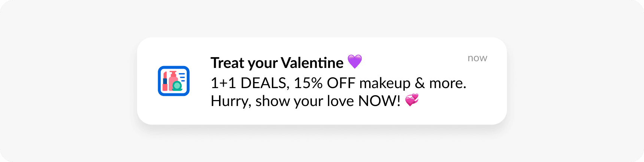Click the blue list lines in the icon
Image resolution: width=644 pixels, height=162 pixels.
click(182, 77)
